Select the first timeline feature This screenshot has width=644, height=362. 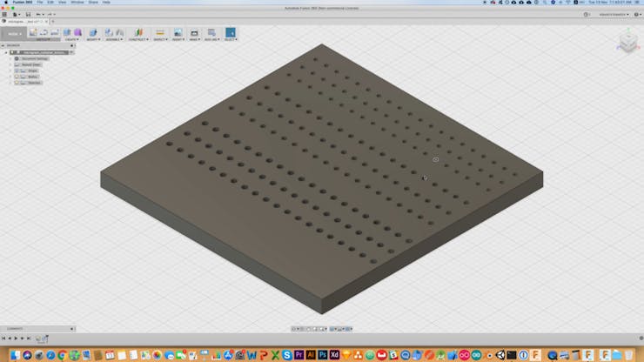pyautogui.click(x=38, y=339)
